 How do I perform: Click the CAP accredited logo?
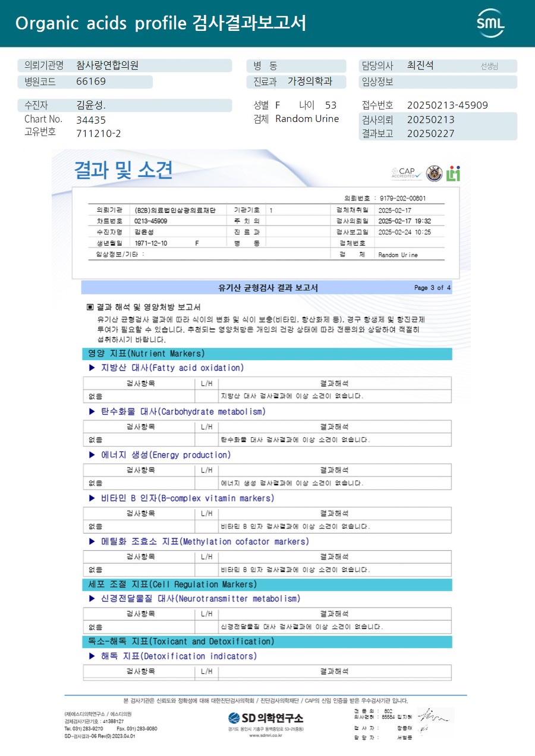pyautogui.click(x=407, y=173)
